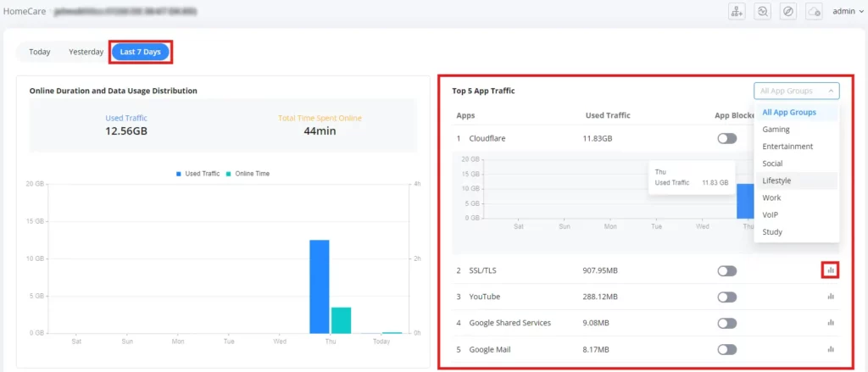Image resolution: width=868 pixels, height=372 pixels.
Task: Toggle app block for Google Mail
Action: tap(726, 349)
